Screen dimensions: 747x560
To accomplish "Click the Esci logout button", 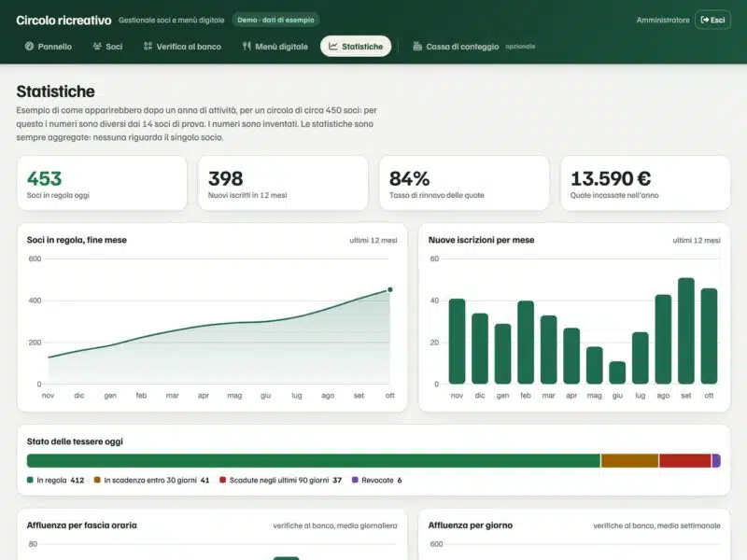I will pyautogui.click(x=712, y=20).
